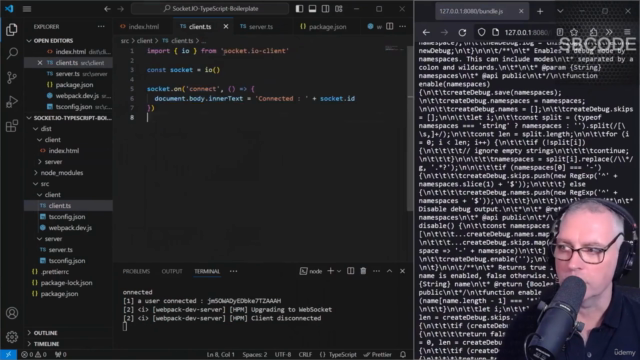Open the Search view in activity bar
The image size is (640, 360).
pos(12,53)
